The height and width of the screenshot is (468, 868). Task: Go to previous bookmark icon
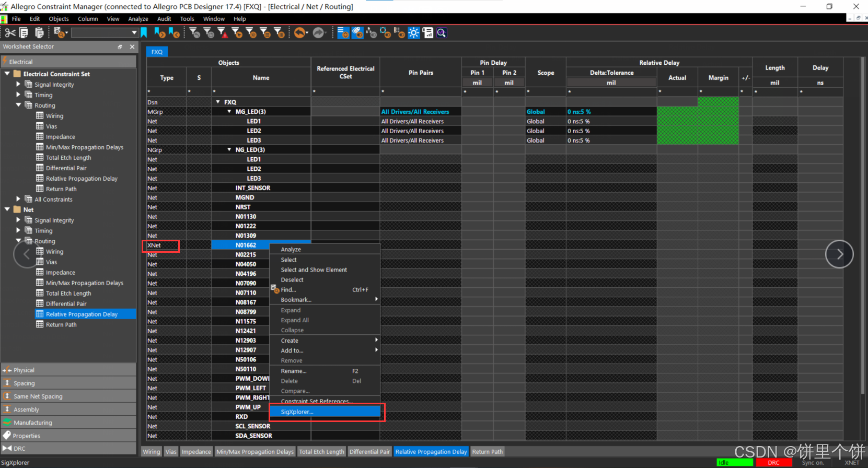pos(173,33)
